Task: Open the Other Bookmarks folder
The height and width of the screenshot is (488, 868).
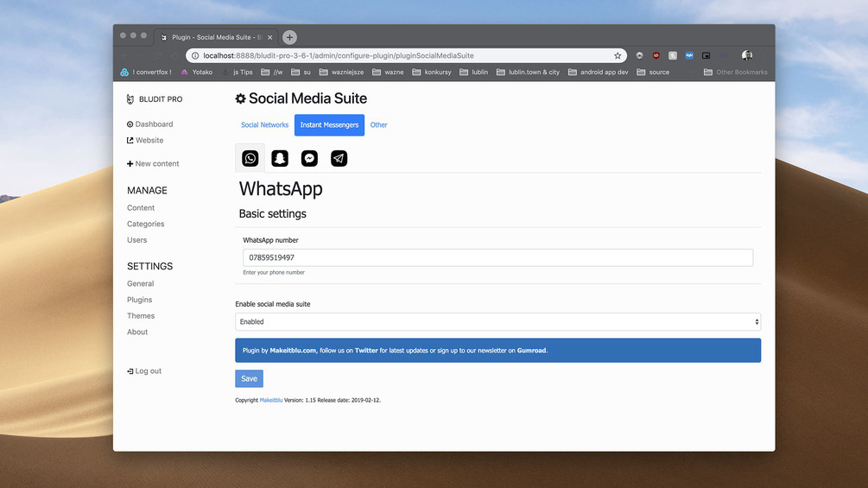Action: pos(736,72)
